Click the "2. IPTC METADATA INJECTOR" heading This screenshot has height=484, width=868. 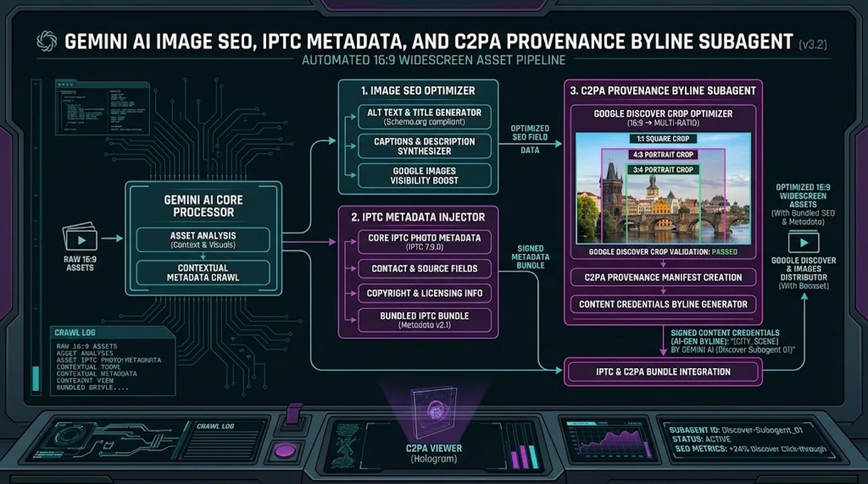tap(418, 217)
